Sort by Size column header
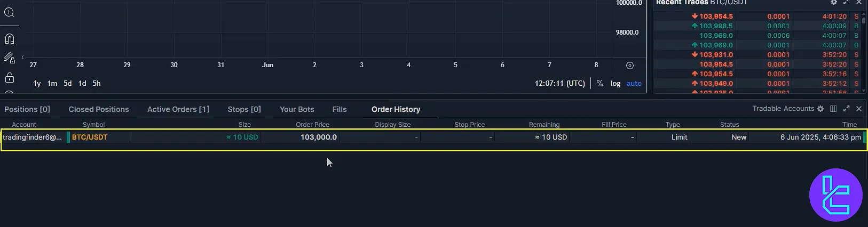868x227 pixels. [244, 125]
